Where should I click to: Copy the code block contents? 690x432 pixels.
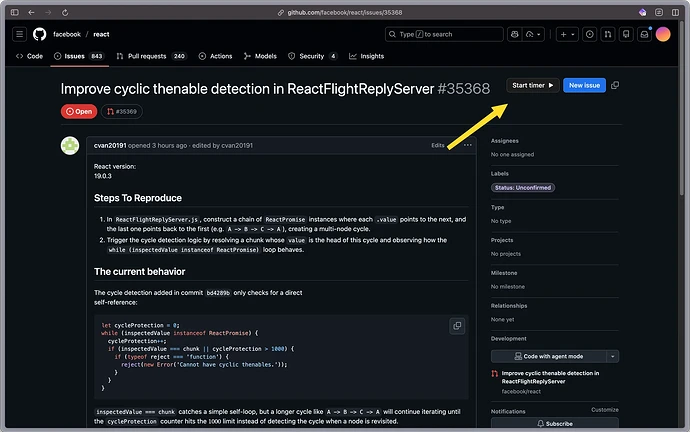457,326
